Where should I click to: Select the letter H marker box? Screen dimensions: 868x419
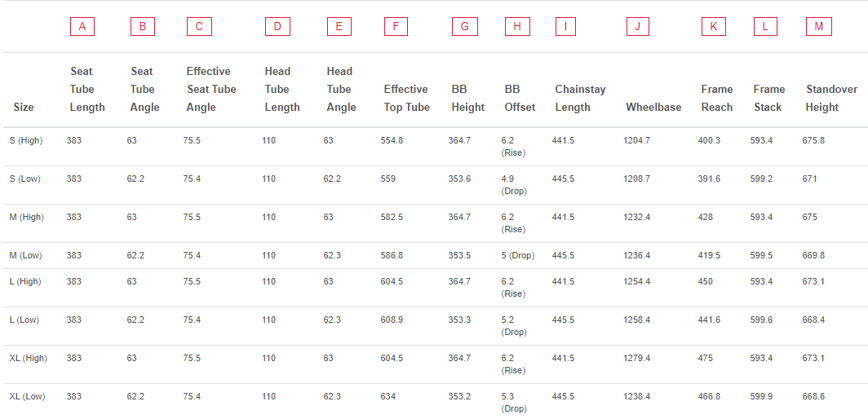tap(517, 27)
